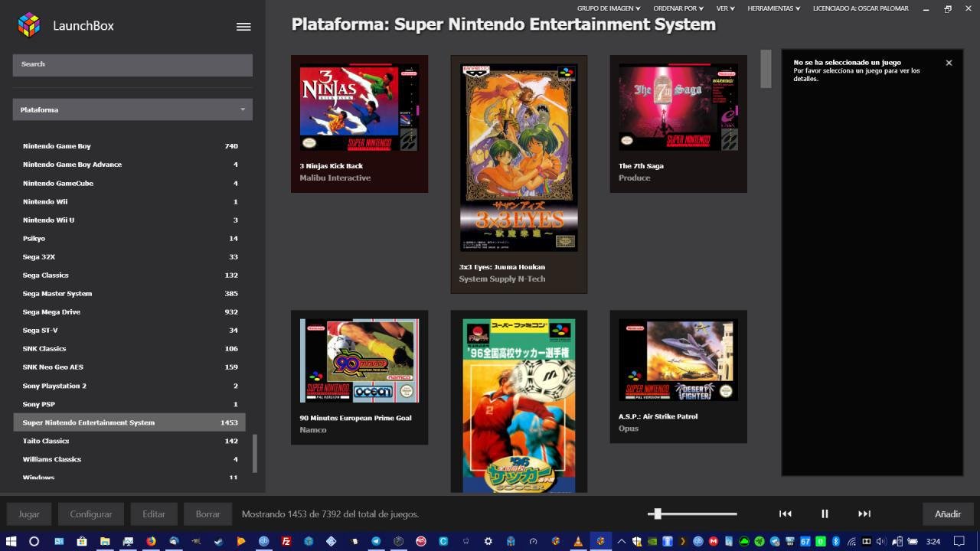Select SNK Classics platform
This screenshot has height=551, width=980.
pos(130,348)
